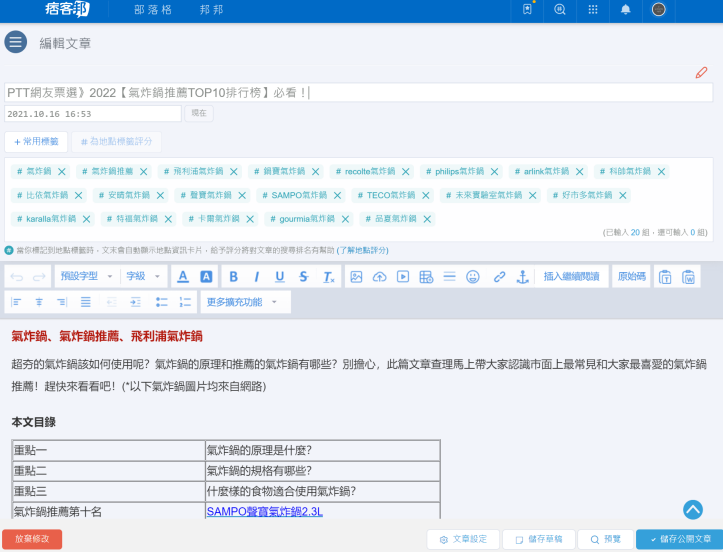This screenshot has width=723, height=552.
Task: Click 儲存公開文章 publish button
Action: click(680, 539)
